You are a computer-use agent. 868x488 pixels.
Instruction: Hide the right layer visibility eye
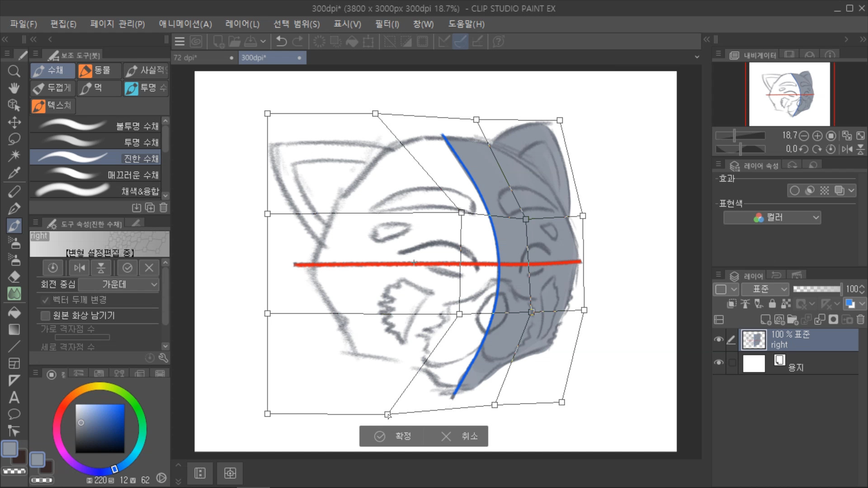pyautogui.click(x=718, y=339)
